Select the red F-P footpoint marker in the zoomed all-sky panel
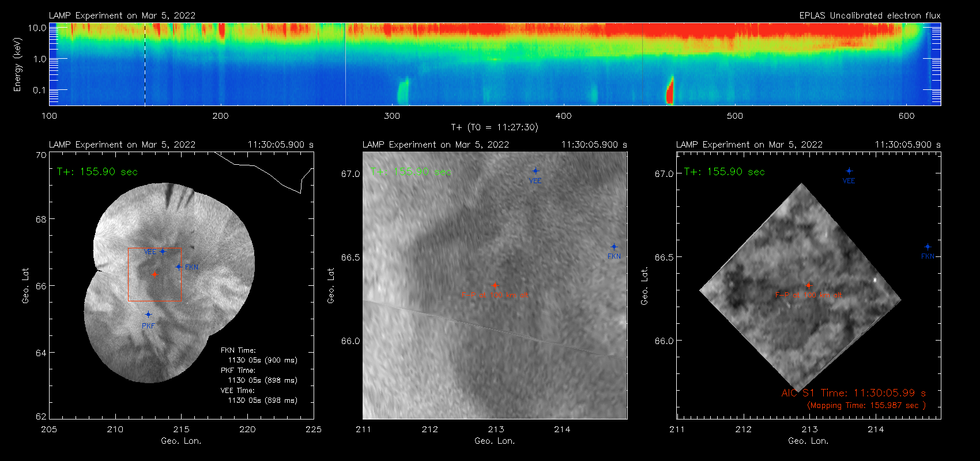This screenshot has height=461, width=980. pos(495,285)
